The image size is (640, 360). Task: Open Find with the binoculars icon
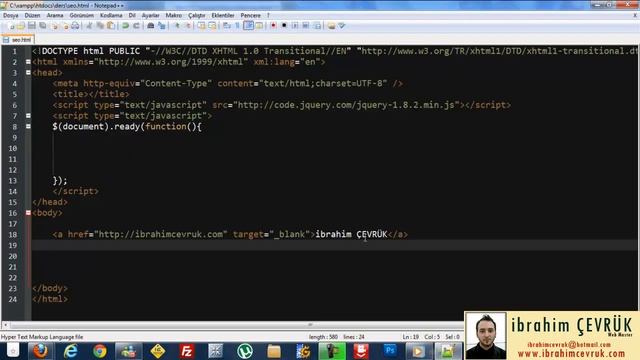(x=151, y=26)
